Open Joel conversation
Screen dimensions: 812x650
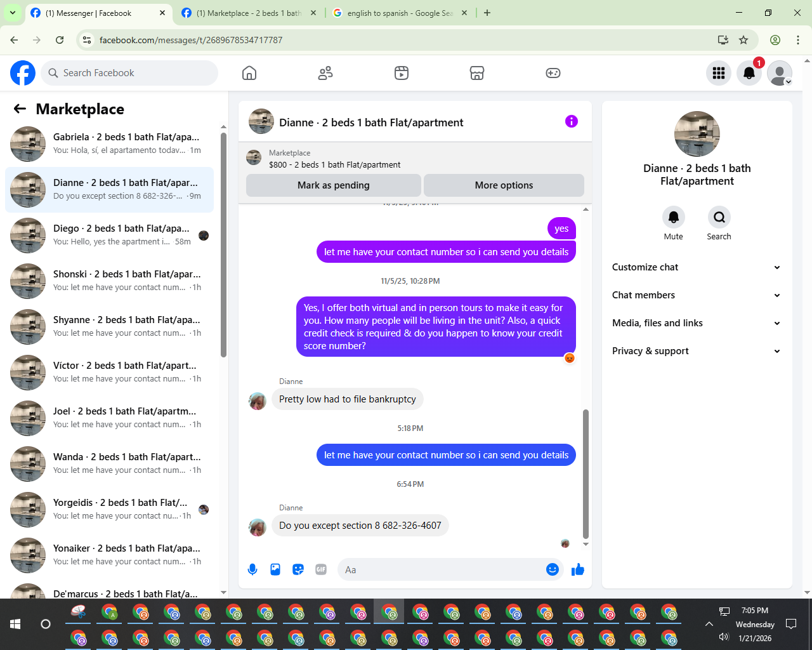(109, 418)
